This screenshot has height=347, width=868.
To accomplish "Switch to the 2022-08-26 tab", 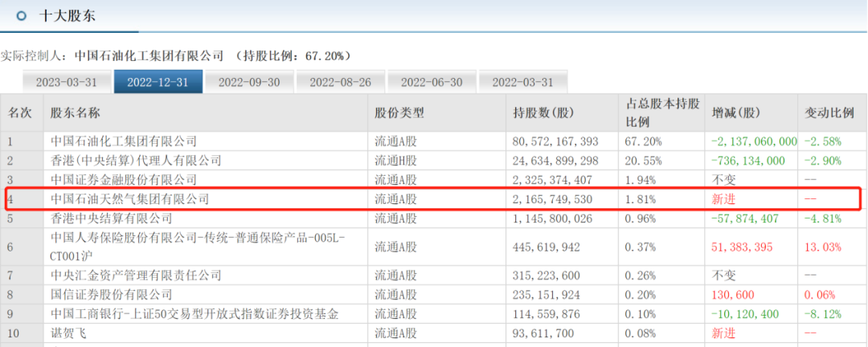I will [x=340, y=82].
